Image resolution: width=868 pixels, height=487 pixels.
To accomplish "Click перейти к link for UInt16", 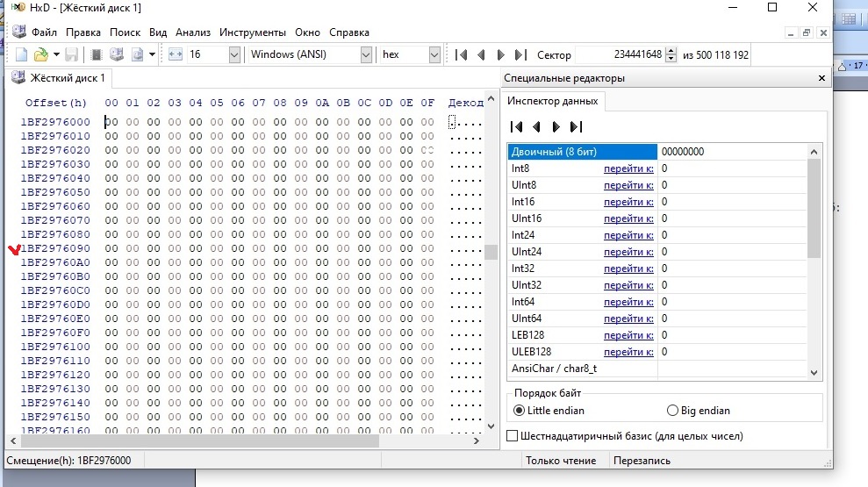I will [628, 218].
